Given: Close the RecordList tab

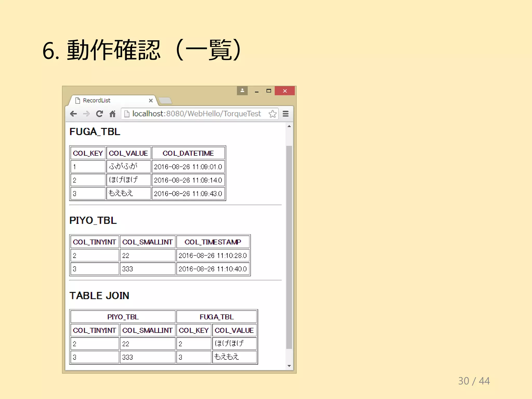Looking at the screenshot, I should click(151, 101).
